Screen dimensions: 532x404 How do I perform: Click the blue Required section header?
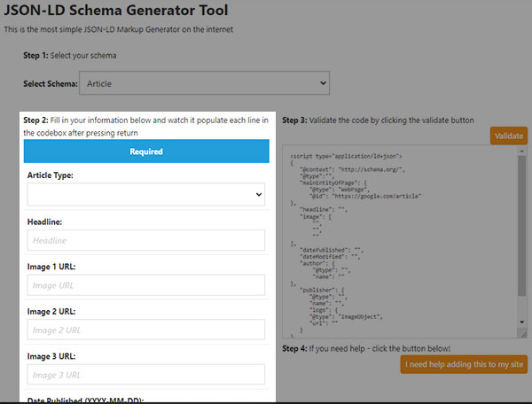click(x=146, y=151)
